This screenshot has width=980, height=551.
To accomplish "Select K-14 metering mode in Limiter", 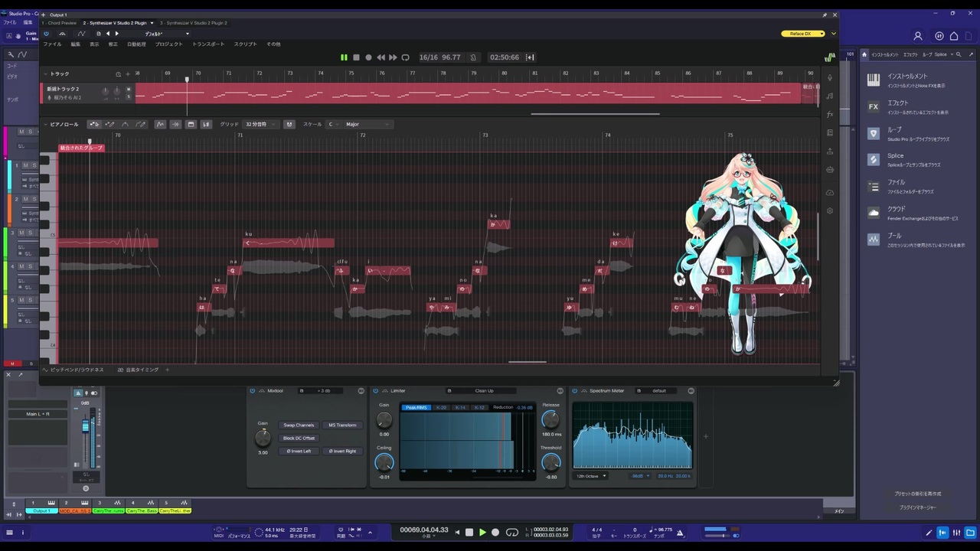I will [x=460, y=407].
